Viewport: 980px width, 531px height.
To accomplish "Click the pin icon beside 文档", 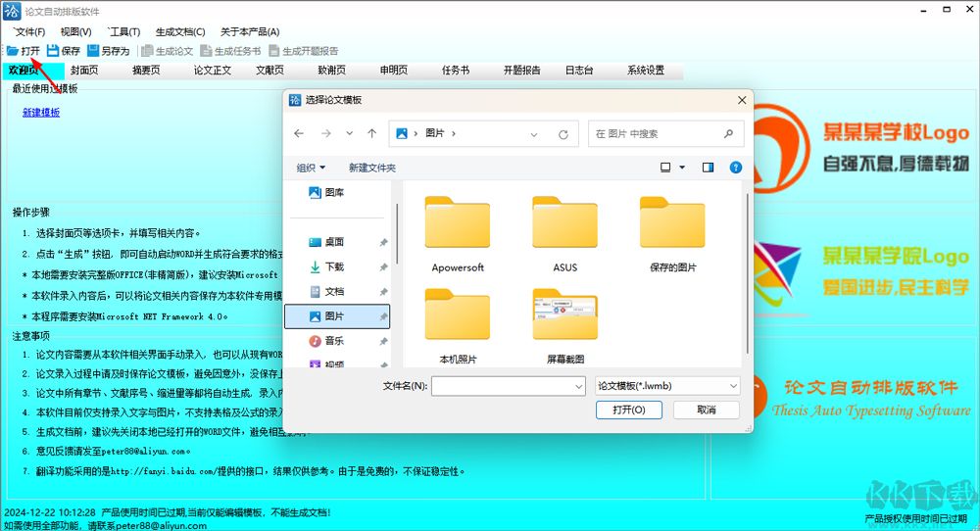I will coord(383,292).
